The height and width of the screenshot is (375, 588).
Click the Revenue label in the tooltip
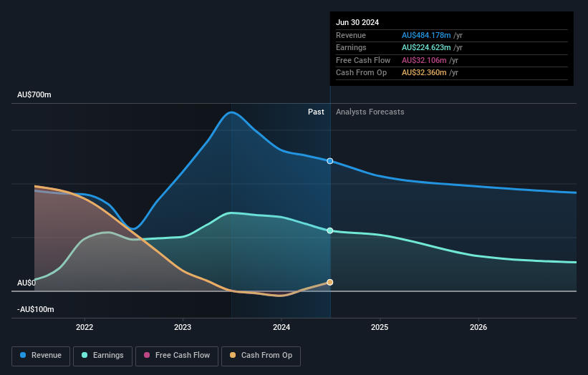351,35
